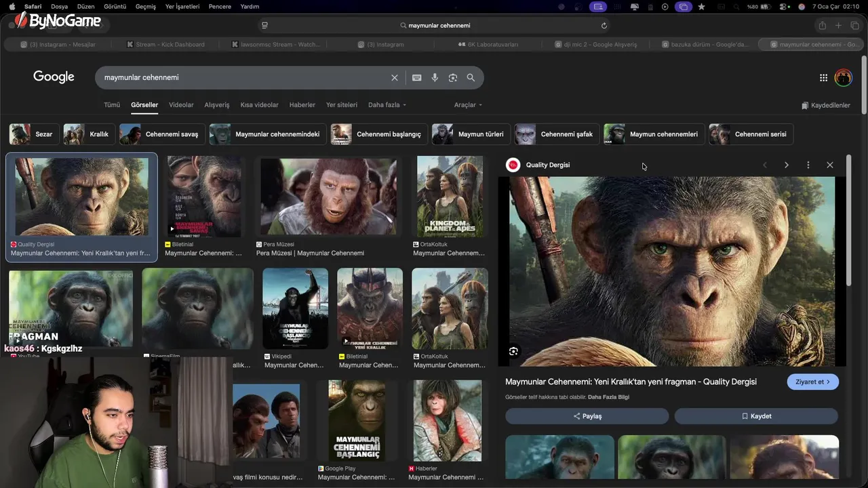The width and height of the screenshot is (868, 488).
Task: Open the large preview image of the ape
Action: [672, 271]
